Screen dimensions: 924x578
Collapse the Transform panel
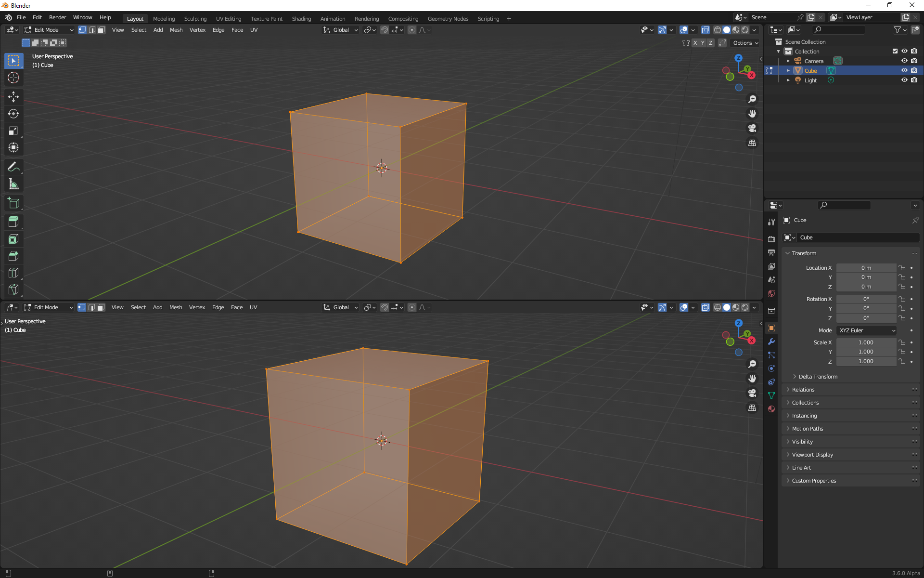point(804,253)
